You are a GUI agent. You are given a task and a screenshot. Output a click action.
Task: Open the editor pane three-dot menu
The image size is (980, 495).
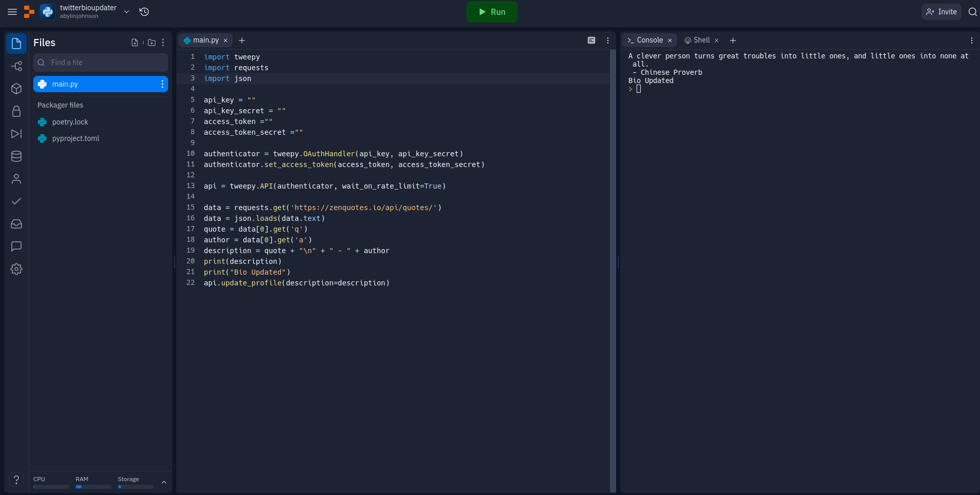[608, 40]
